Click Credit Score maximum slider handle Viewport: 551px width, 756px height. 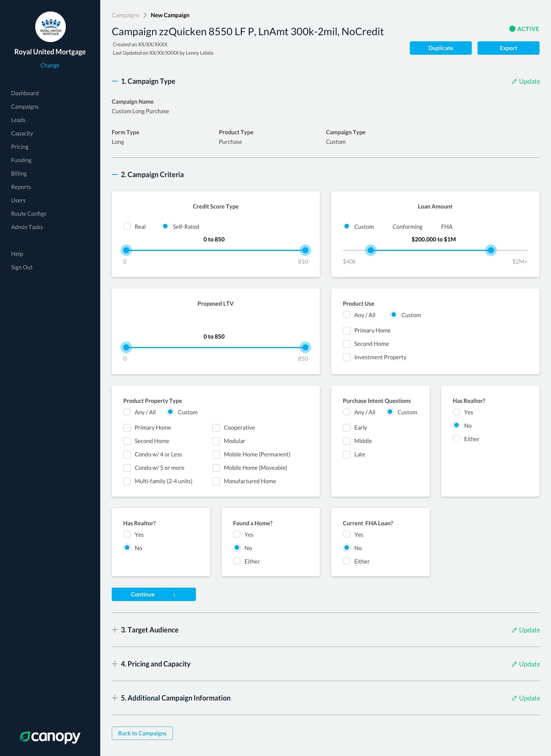point(305,250)
